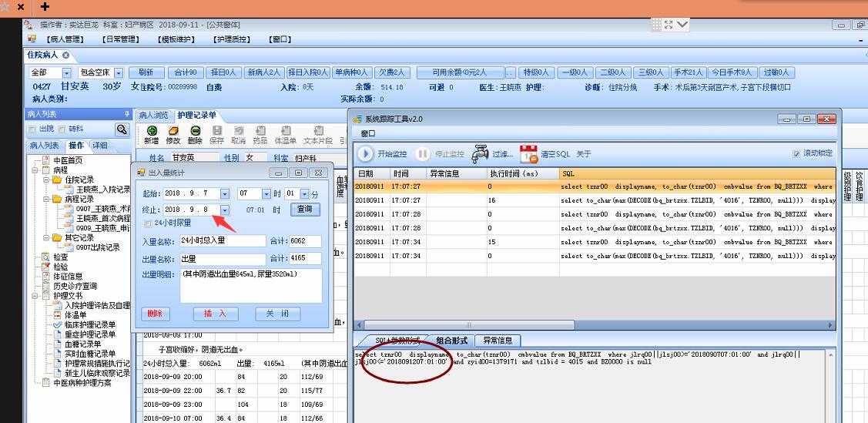This screenshot has height=423, width=868.
Task: Toggle the 滚动锁定 checkbox
Action: point(796,153)
